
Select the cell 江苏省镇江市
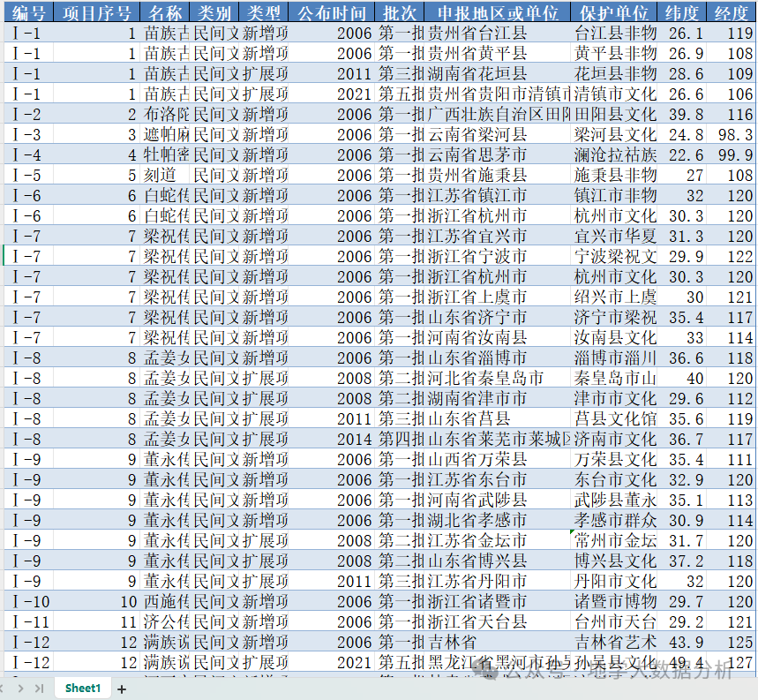coord(498,195)
